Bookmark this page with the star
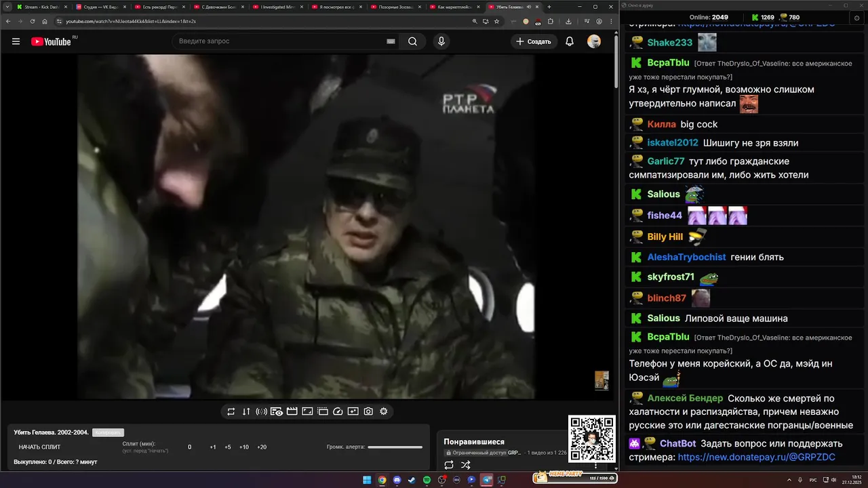 [x=496, y=21]
